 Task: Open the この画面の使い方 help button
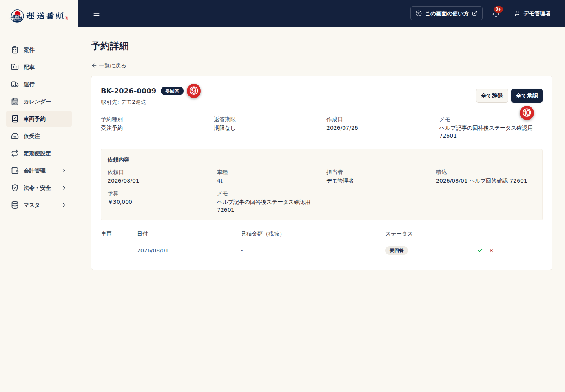pos(447,13)
